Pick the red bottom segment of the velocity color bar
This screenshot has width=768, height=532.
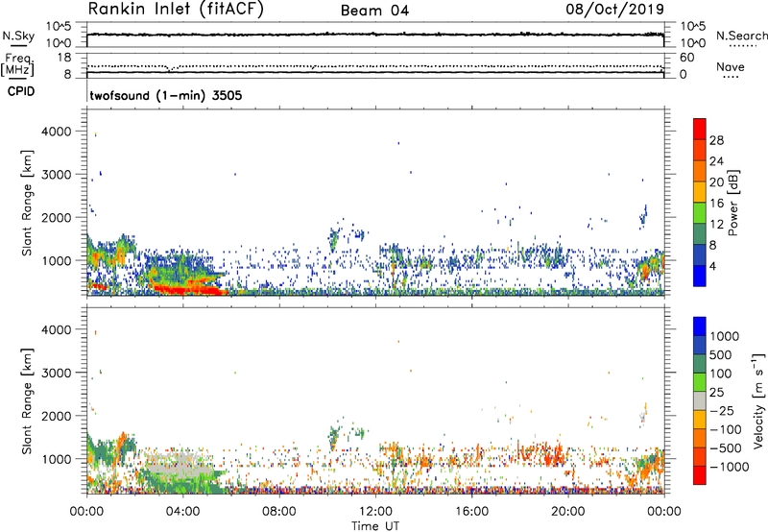700,475
